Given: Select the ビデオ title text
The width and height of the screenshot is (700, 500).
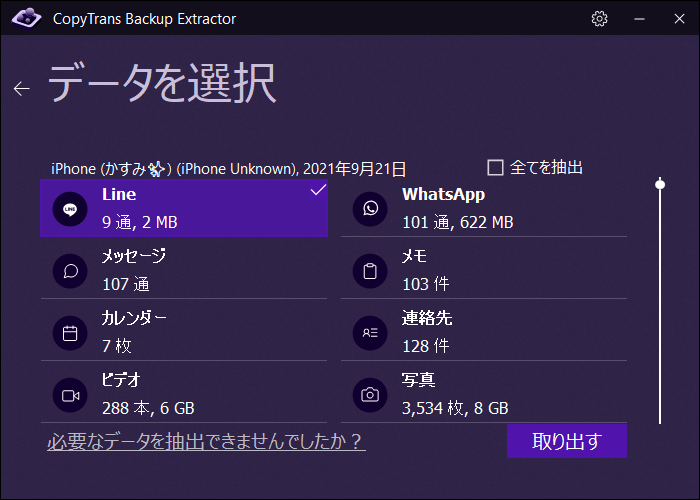Looking at the screenshot, I should point(121,380).
